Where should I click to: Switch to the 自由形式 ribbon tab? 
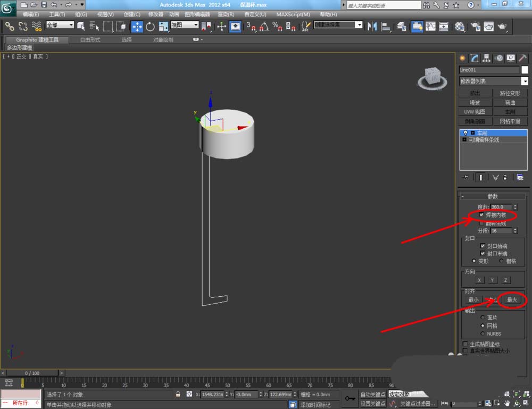(90, 40)
